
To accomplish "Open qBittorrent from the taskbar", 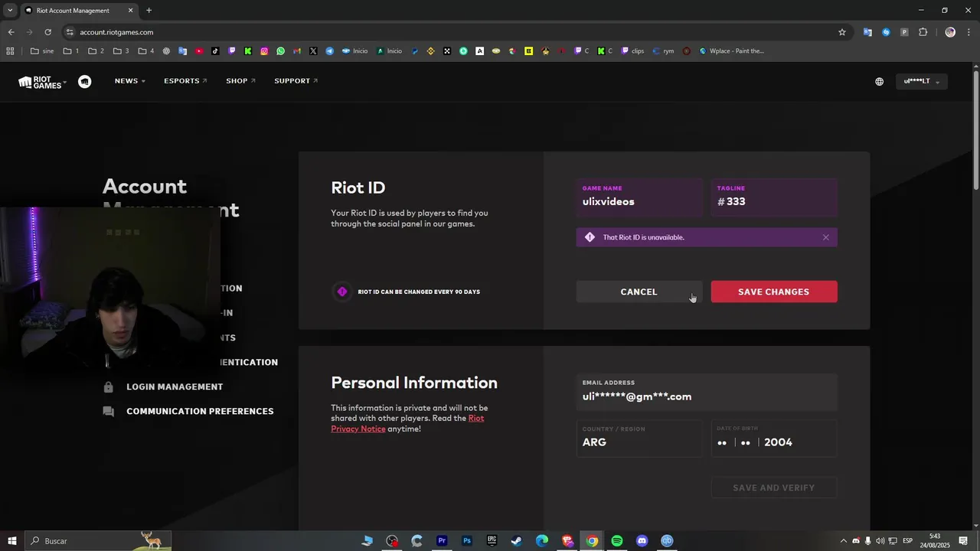I will (667, 541).
